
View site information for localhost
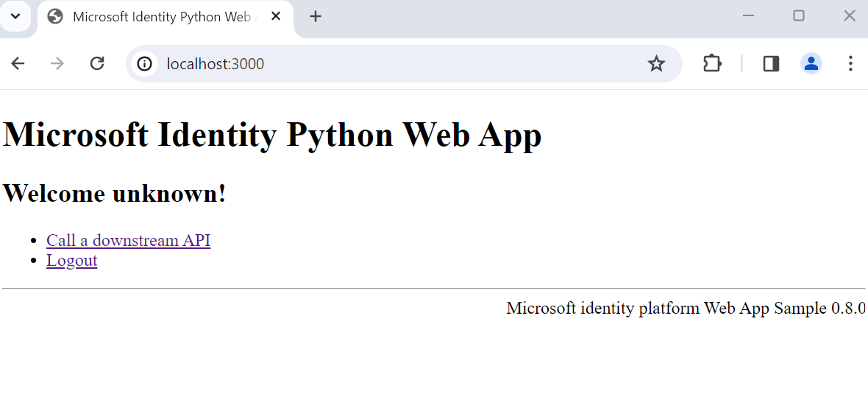[x=145, y=64]
